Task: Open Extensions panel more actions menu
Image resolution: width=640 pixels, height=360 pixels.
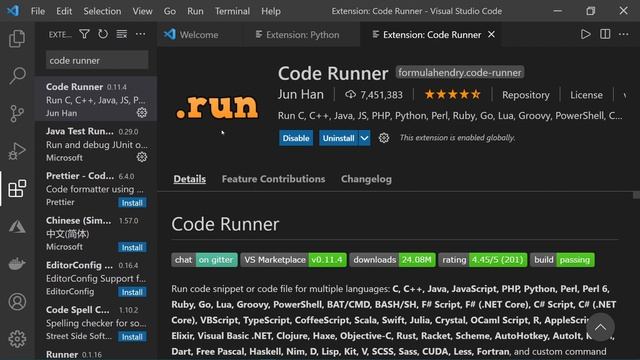Action: (x=140, y=34)
